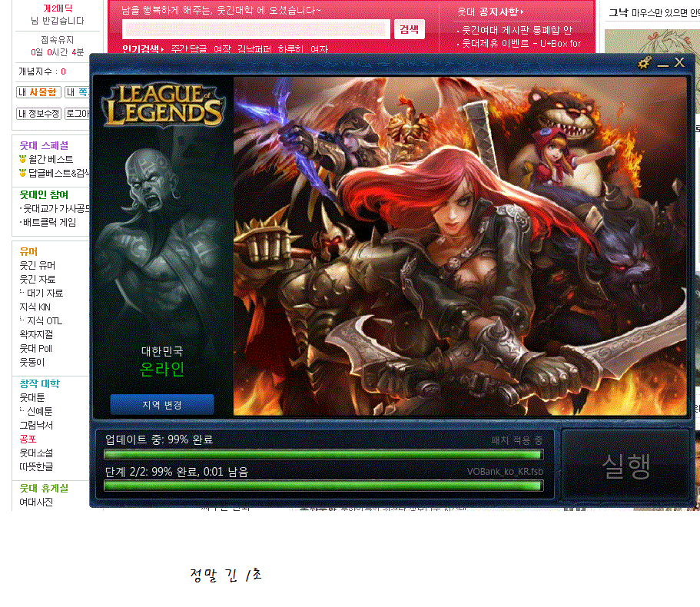Image resolution: width=700 pixels, height=607 pixels.
Task: Open the 배트클럭 게임 link
Action: (49, 222)
